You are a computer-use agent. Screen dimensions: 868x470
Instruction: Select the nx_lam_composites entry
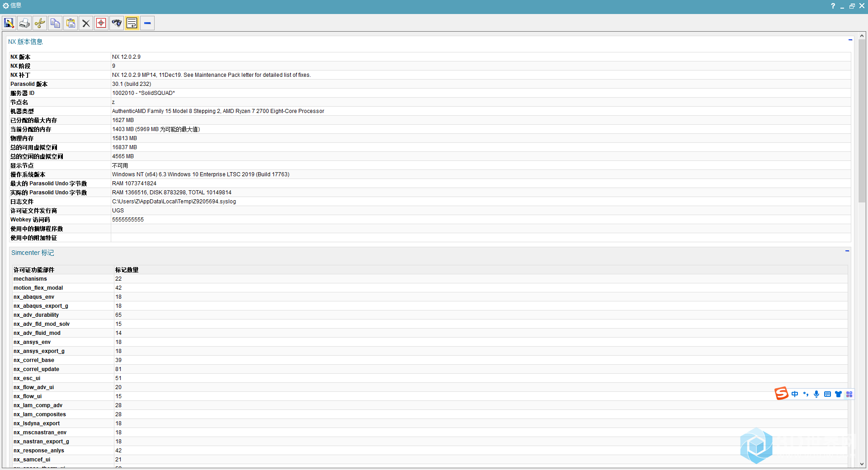coord(40,414)
